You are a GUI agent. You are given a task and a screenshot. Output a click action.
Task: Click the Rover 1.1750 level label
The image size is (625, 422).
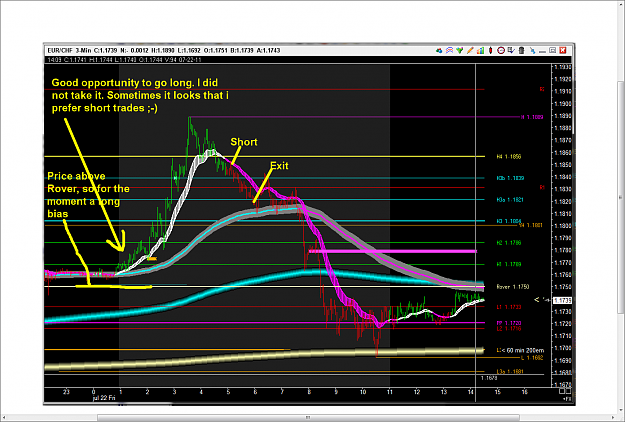pos(513,287)
